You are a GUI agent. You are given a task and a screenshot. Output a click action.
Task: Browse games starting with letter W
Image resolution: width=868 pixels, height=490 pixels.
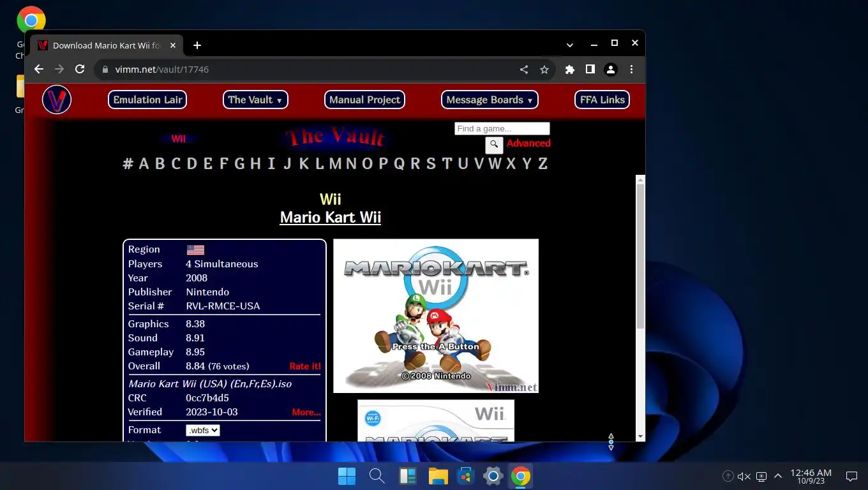[x=495, y=164]
